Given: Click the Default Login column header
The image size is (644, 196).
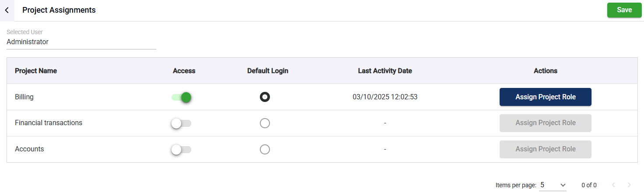Looking at the screenshot, I should (268, 71).
